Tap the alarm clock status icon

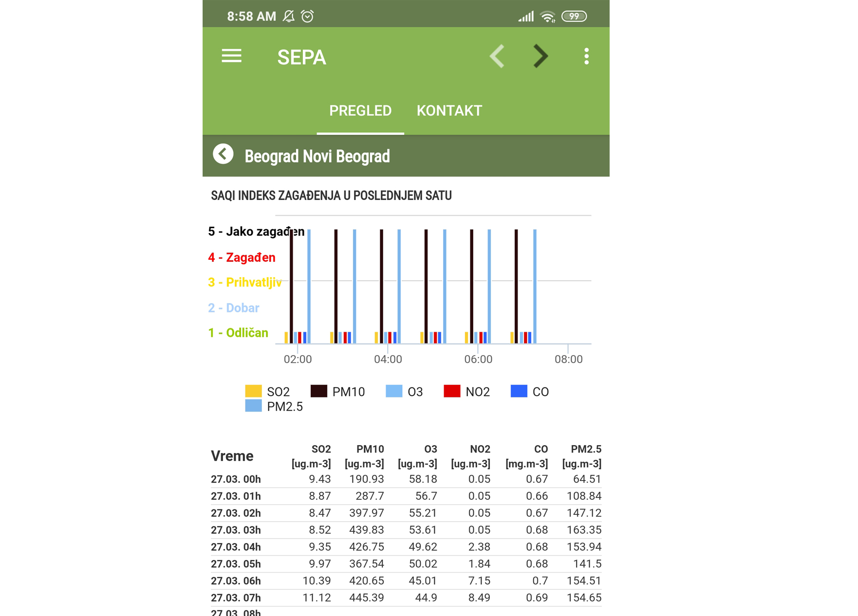(x=308, y=16)
